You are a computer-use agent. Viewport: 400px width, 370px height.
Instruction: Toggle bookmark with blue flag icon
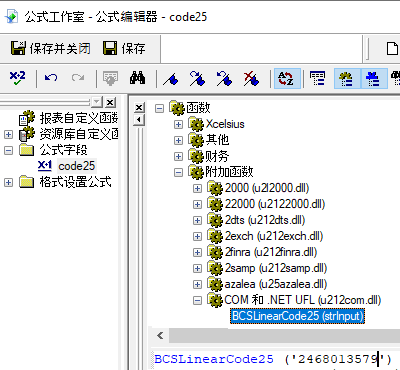(x=171, y=79)
